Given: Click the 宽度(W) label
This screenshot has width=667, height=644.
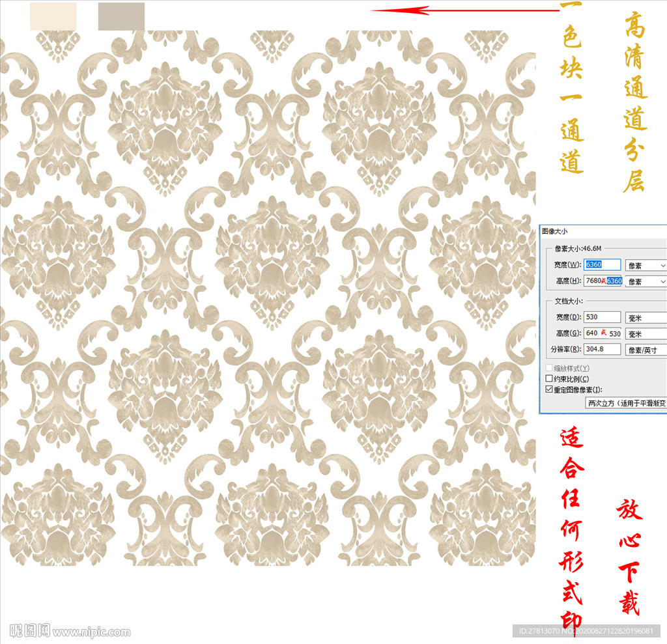Looking at the screenshot, I should coord(567,264).
